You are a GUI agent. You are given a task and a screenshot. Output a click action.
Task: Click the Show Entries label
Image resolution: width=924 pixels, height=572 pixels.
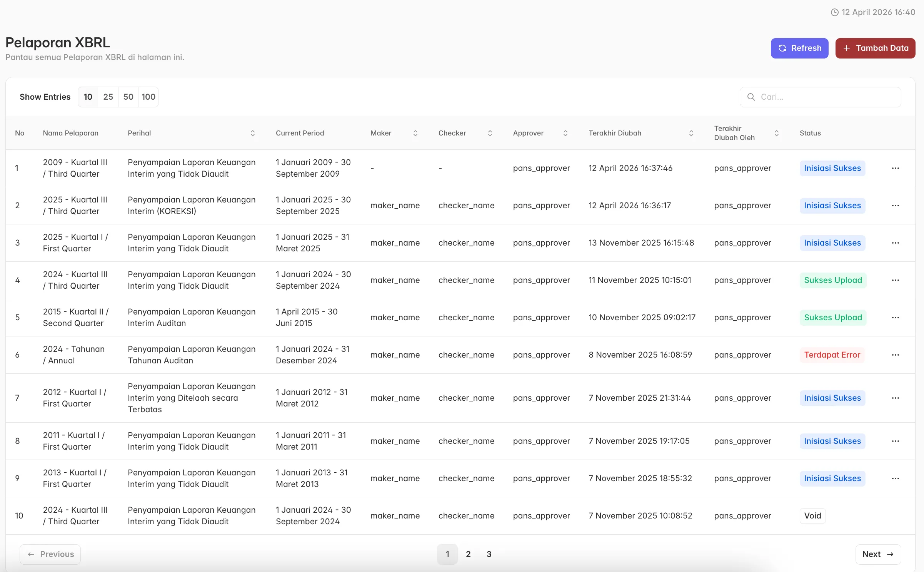click(x=45, y=97)
